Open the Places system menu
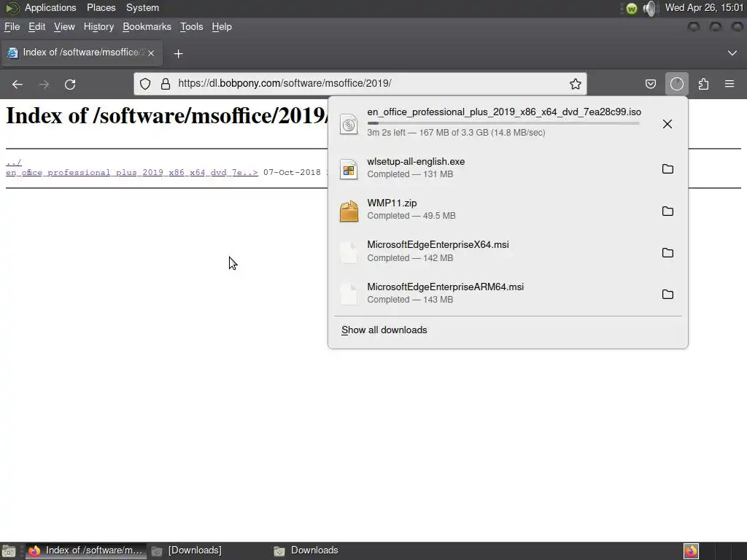 [x=101, y=7]
